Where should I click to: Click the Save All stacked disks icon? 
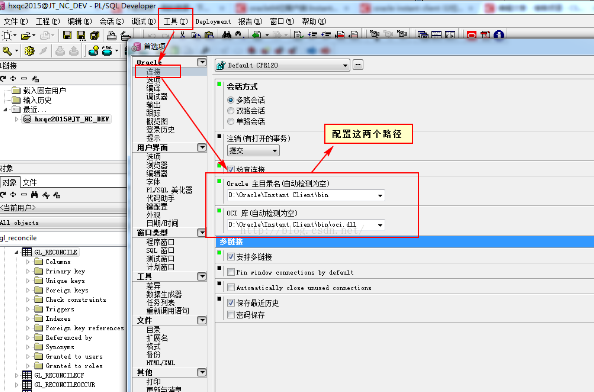tap(94, 36)
